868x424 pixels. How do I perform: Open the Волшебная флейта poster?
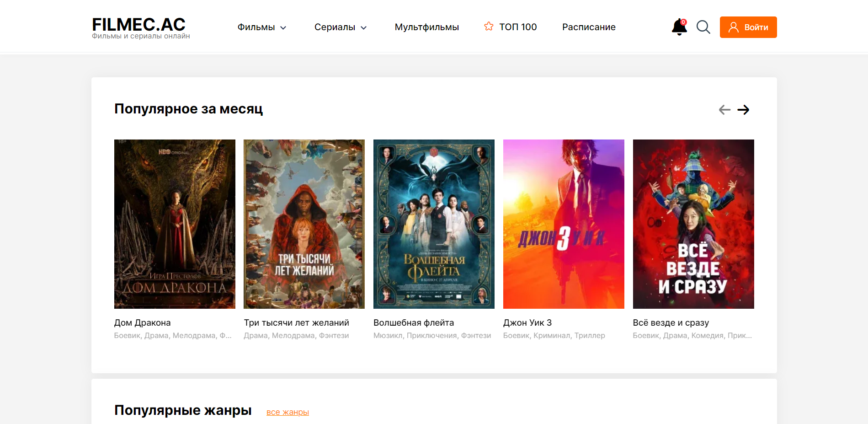(434, 224)
